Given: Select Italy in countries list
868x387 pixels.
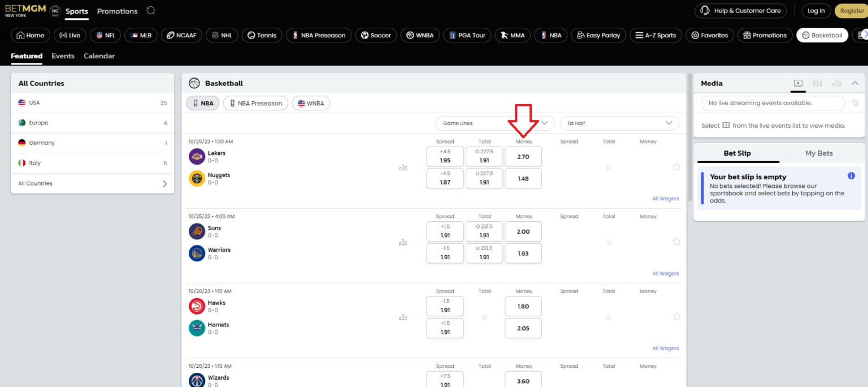Looking at the screenshot, I should pos(93,163).
